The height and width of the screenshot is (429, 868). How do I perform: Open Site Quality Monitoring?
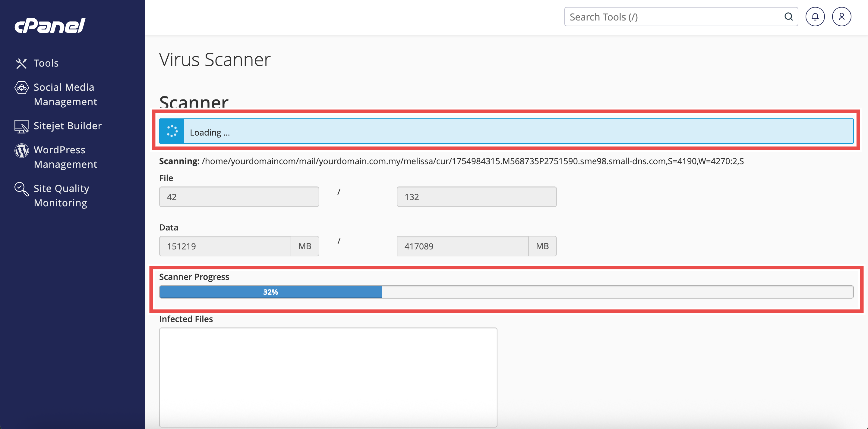pos(61,195)
